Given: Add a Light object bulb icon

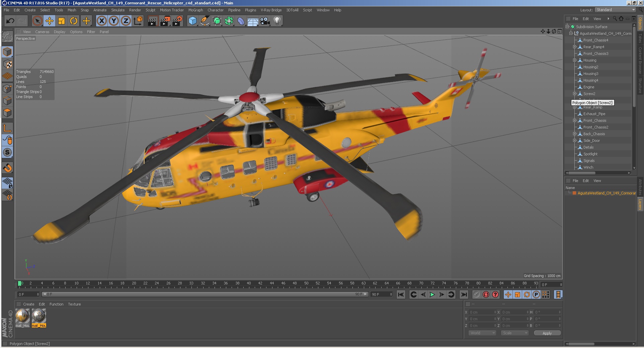Looking at the screenshot, I should pos(277,21).
